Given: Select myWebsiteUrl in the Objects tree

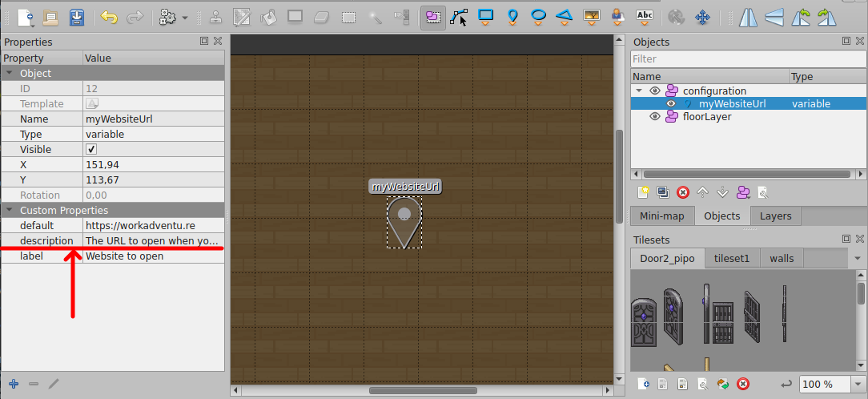Looking at the screenshot, I should click(x=732, y=104).
